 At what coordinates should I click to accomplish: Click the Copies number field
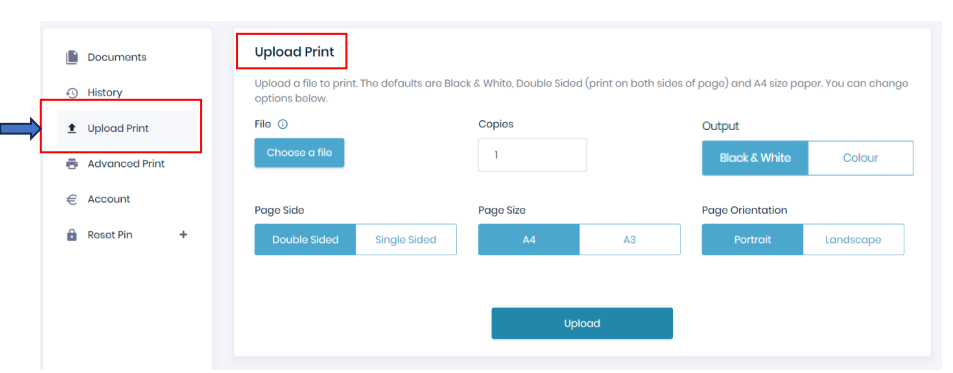532,155
